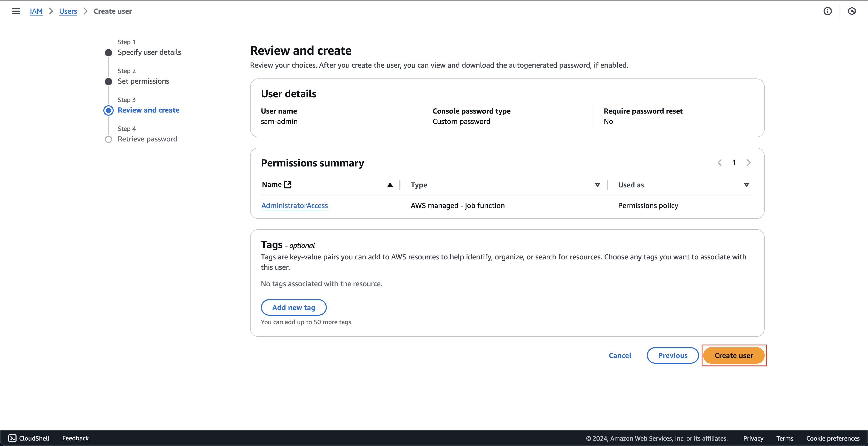The height and width of the screenshot is (446, 868).
Task: Click the Previous button
Action: point(672,355)
